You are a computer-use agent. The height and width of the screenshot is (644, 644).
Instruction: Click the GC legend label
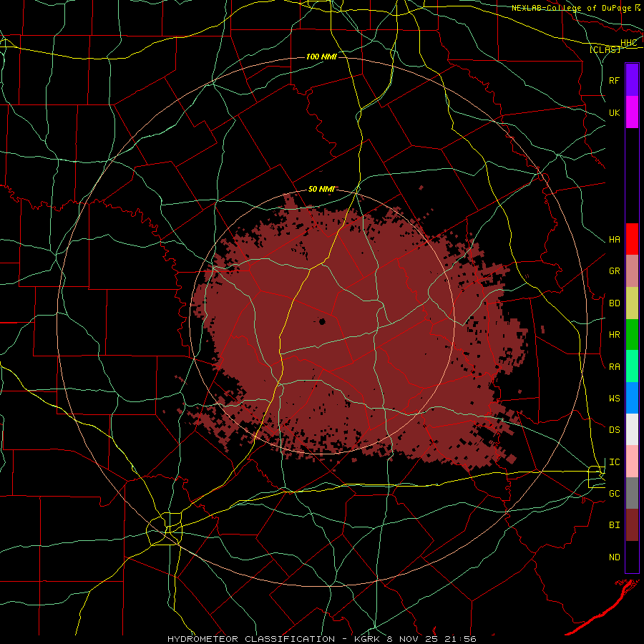[614, 494]
